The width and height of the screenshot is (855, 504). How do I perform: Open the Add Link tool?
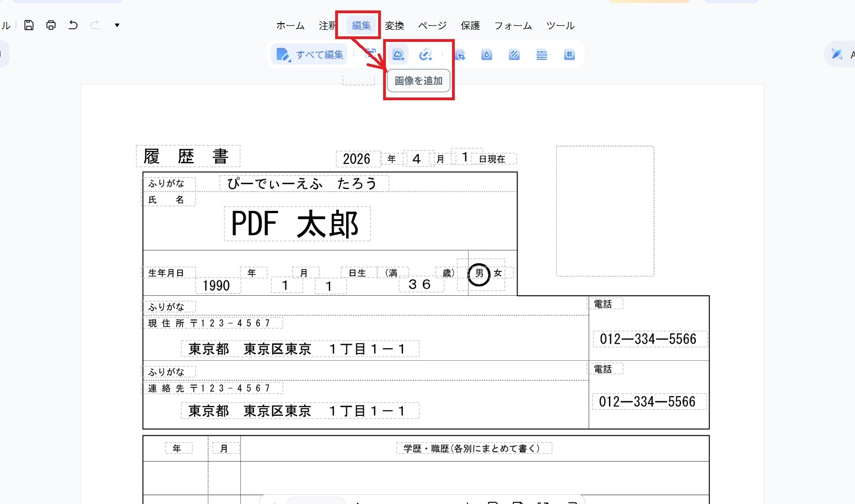click(x=426, y=54)
